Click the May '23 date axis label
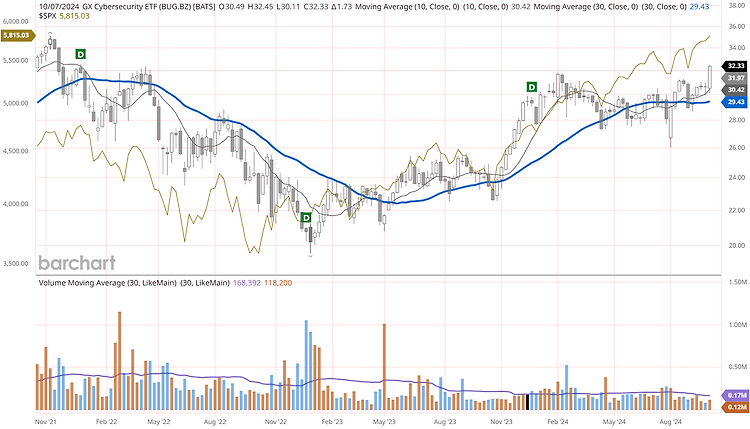The width and height of the screenshot is (750, 429). (384, 422)
